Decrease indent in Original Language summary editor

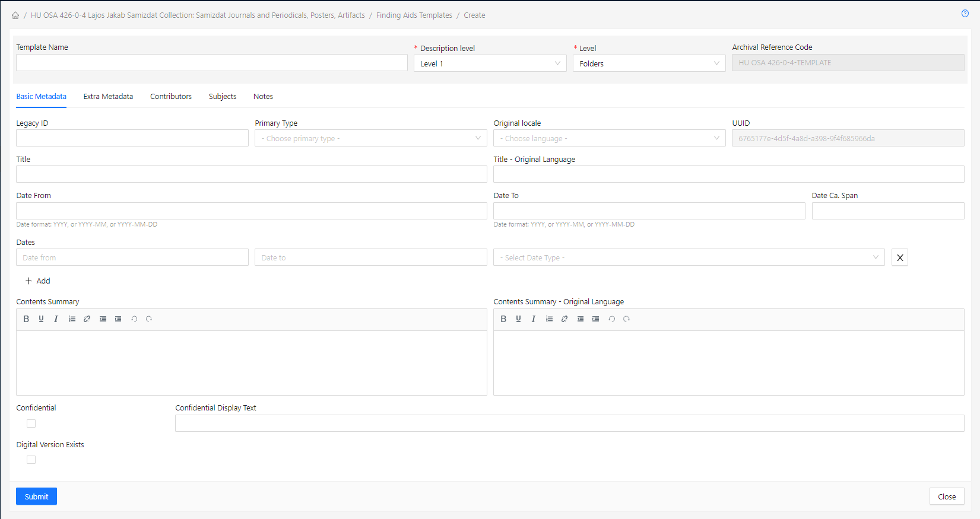coord(580,319)
